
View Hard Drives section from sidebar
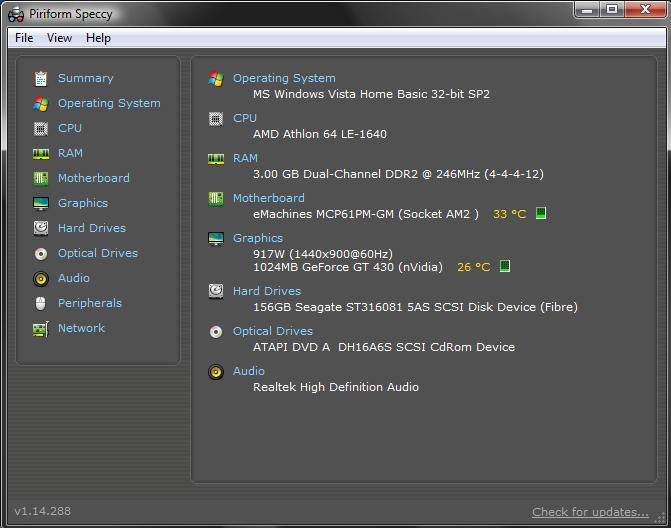pyautogui.click(x=92, y=228)
